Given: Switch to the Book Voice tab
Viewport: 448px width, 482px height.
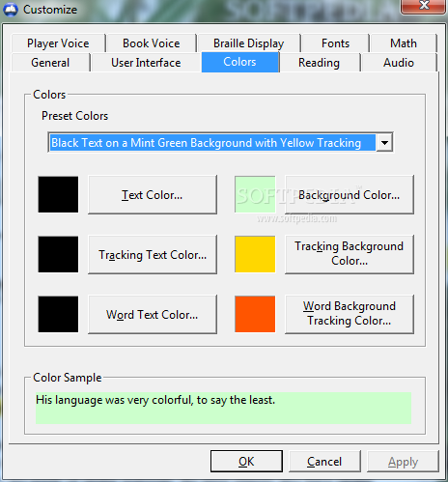Looking at the screenshot, I should tap(152, 43).
